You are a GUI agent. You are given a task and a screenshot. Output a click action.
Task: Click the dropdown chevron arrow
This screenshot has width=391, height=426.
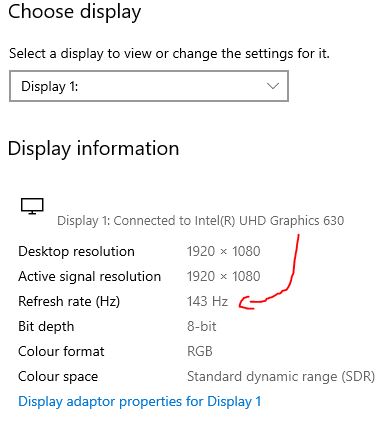coord(273,86)
